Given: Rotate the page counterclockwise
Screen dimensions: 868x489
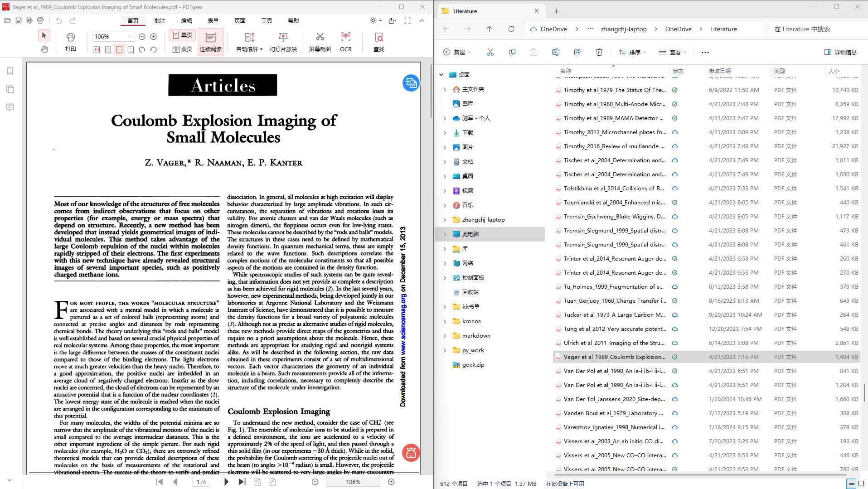Looking at the screenshot, I should pos(153,50).
